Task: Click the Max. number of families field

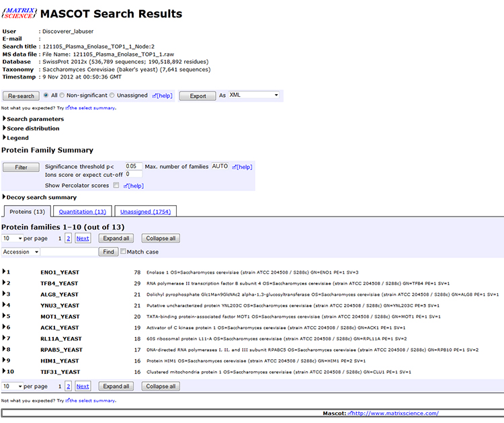Action: (220, 166)
